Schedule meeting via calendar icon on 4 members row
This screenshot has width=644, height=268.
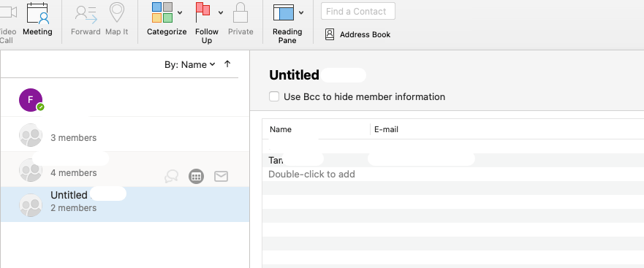(197, 177)
